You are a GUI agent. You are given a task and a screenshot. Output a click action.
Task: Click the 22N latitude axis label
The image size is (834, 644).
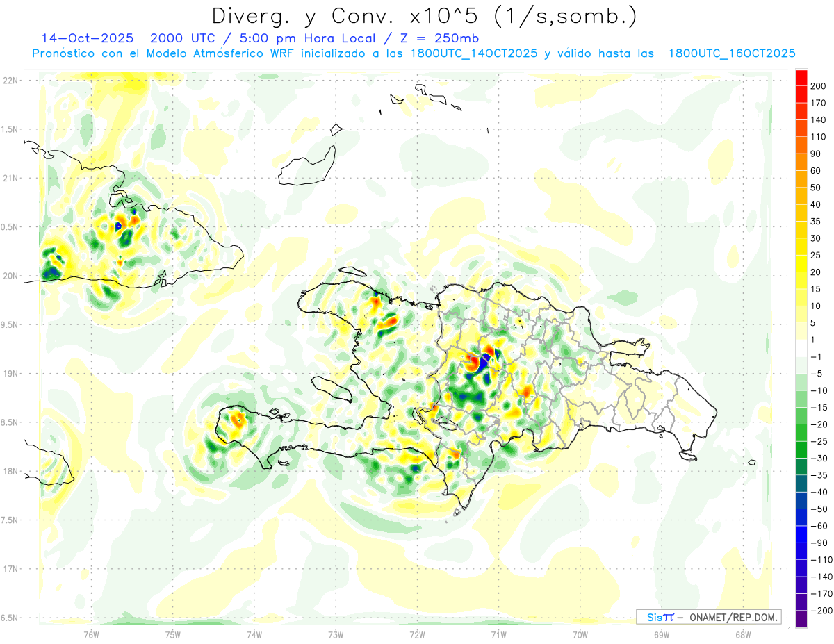tap(10, 81)
